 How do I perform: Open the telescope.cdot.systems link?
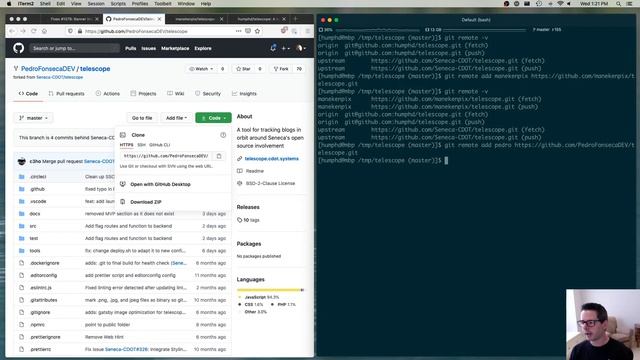(271, 159)
